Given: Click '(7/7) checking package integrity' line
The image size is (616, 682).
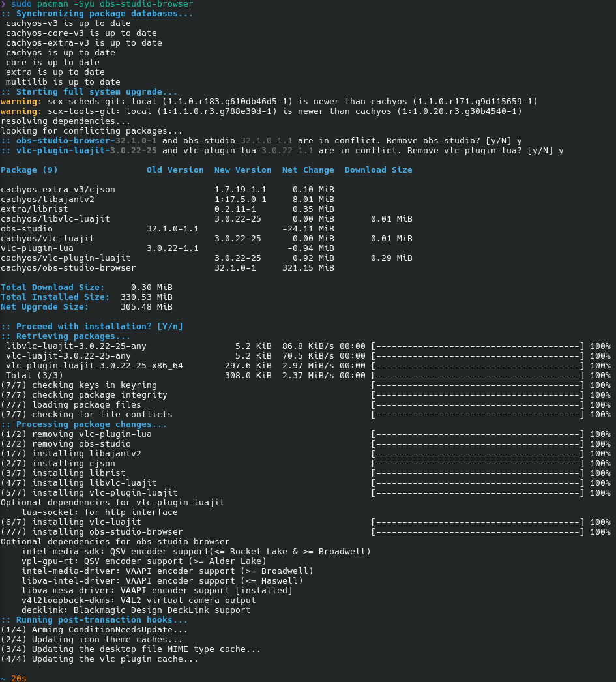Looking at the screenshot, I should (x=306, y=395).
